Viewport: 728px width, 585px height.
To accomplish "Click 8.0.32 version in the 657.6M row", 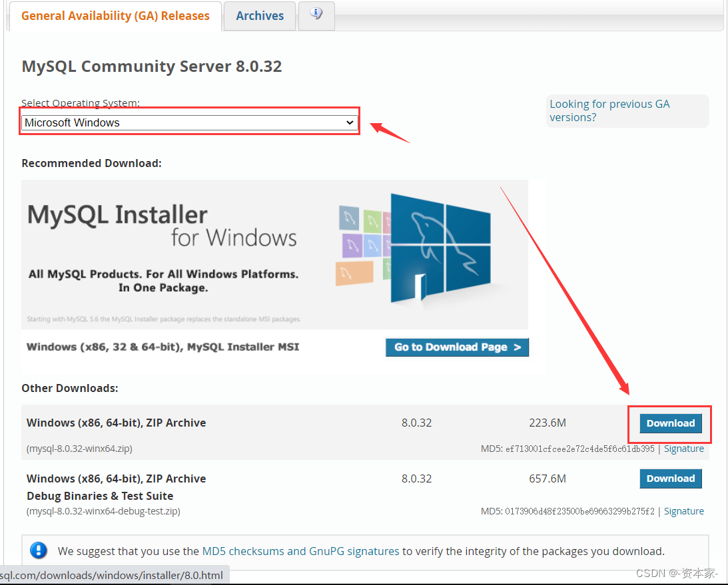I will click(416, 479).
